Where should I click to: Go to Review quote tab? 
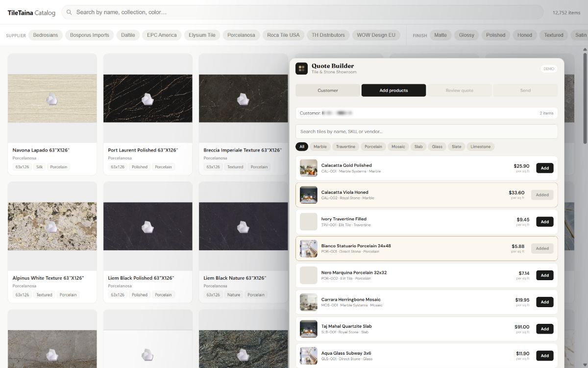coord(459,90)
